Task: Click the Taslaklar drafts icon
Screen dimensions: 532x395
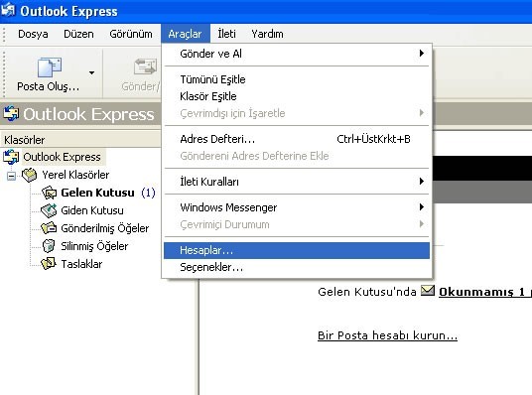Action: coord(49,264)
